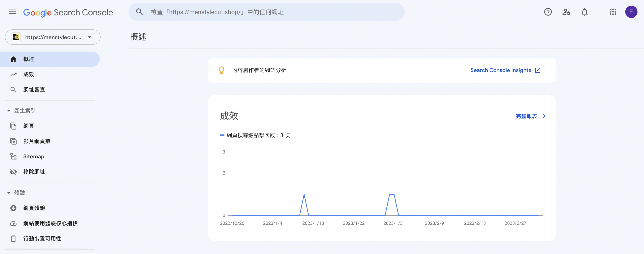Open the help question mark icon
Image resolution: width=644 pixels, height=254 pixels.
click(x=548, y=12)
